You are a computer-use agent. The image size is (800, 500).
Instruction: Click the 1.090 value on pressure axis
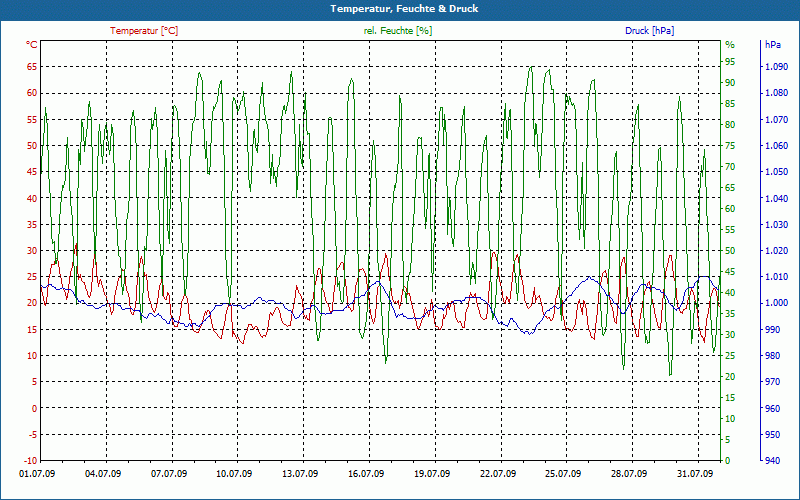click(775, 67)
